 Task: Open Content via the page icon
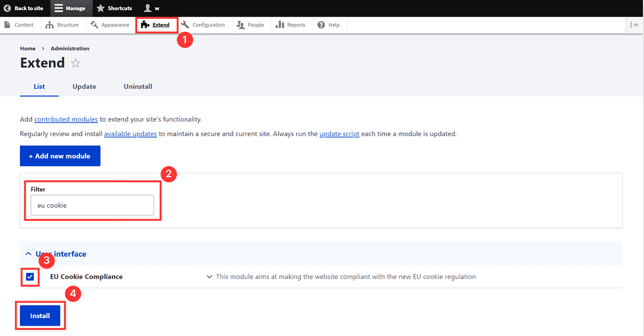point(8,24)
